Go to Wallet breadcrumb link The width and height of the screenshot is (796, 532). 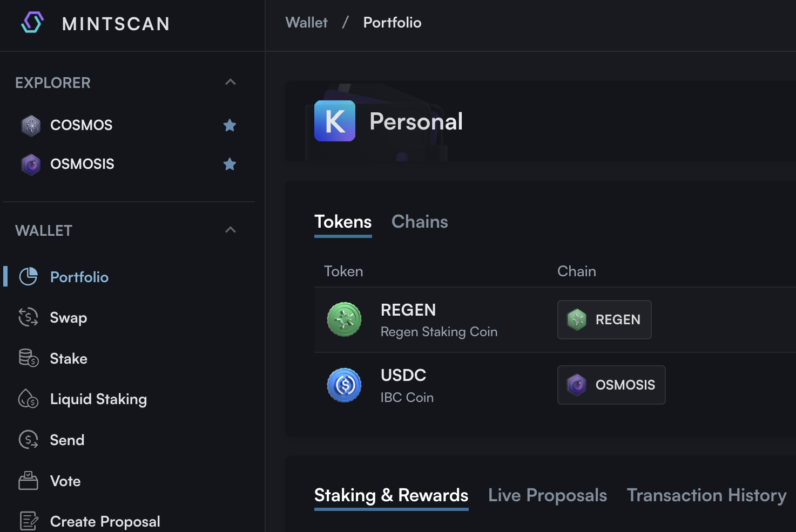(x=306, y=23)
